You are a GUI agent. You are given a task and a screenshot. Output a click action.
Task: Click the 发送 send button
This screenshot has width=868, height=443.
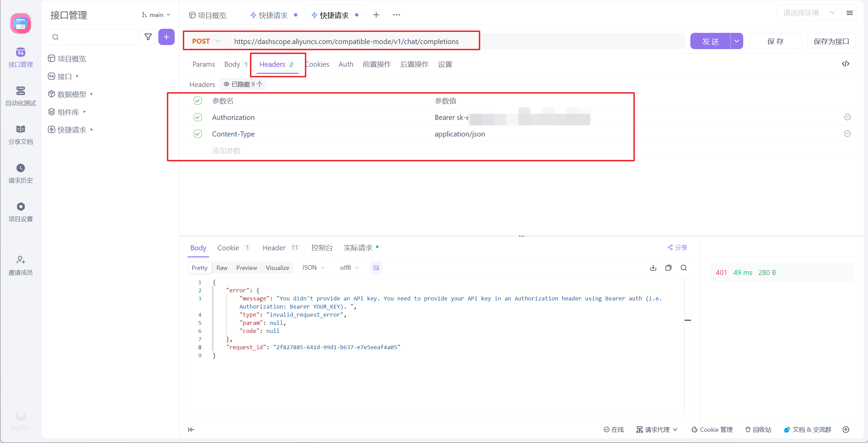(x=710, y=41)
